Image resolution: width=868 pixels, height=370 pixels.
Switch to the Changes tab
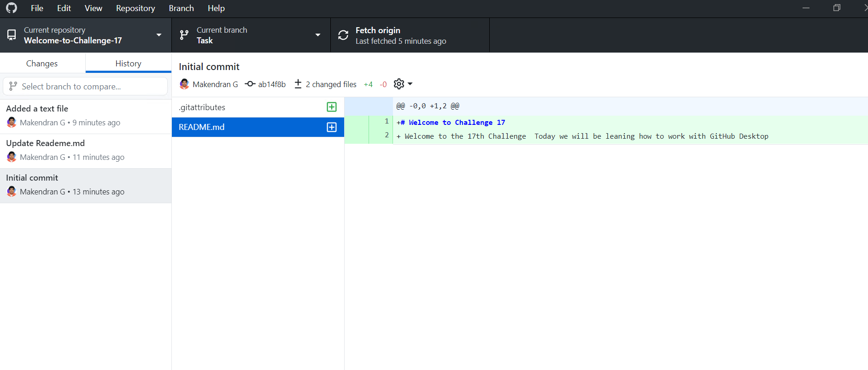pyautogui.click(x=42, y=63)
